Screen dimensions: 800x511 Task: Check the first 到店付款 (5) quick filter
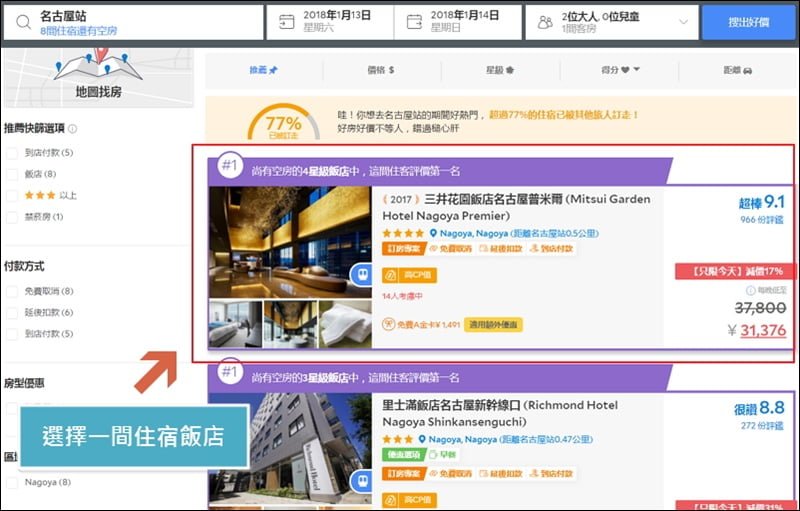pyautogui.click(x=12, y=152)
